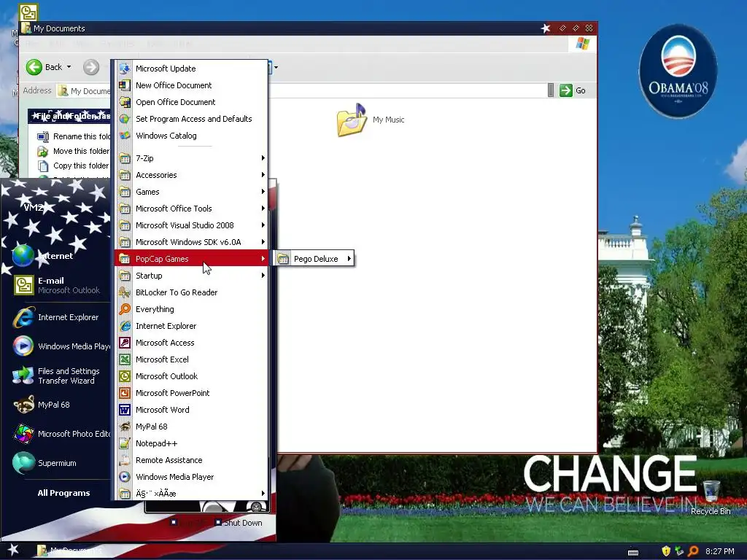747x560 pixels.
Task: Click the security shield tray icon
Action: point(666,551)
